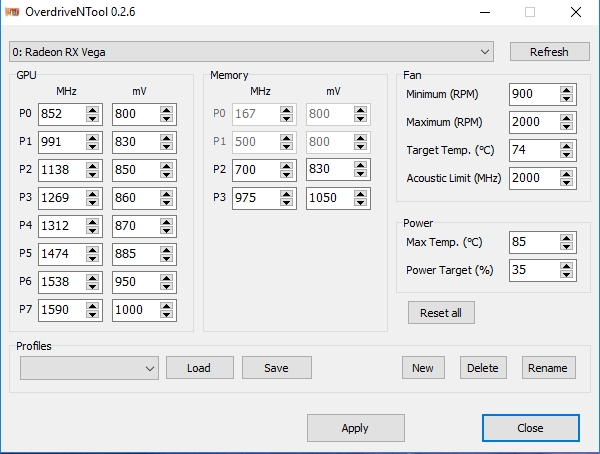Viewport: 600px width, 454px height.
Task: Click the Reset all button
Action: pos(441,313)
